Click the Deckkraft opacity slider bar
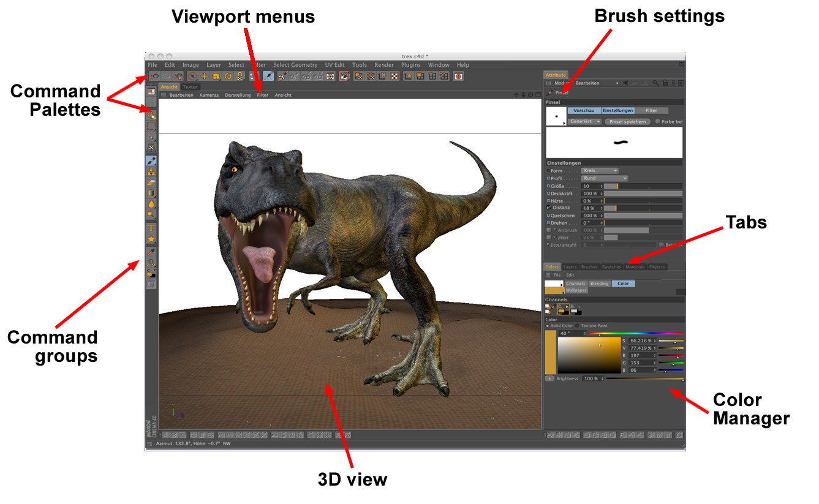The width and height of the screenshot is (819, 504). (x=643, y=194)
